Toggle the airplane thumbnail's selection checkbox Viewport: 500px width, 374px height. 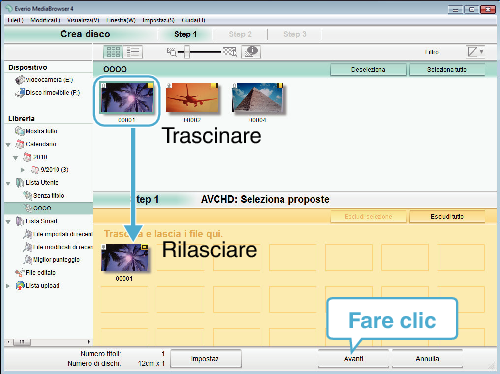coord(169,86)
